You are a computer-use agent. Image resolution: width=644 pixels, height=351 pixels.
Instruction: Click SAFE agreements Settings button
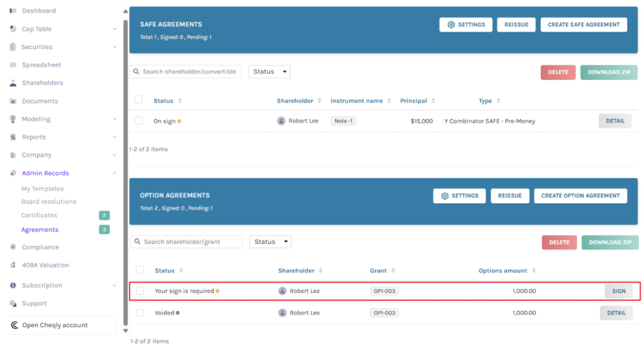coord(466,25)
